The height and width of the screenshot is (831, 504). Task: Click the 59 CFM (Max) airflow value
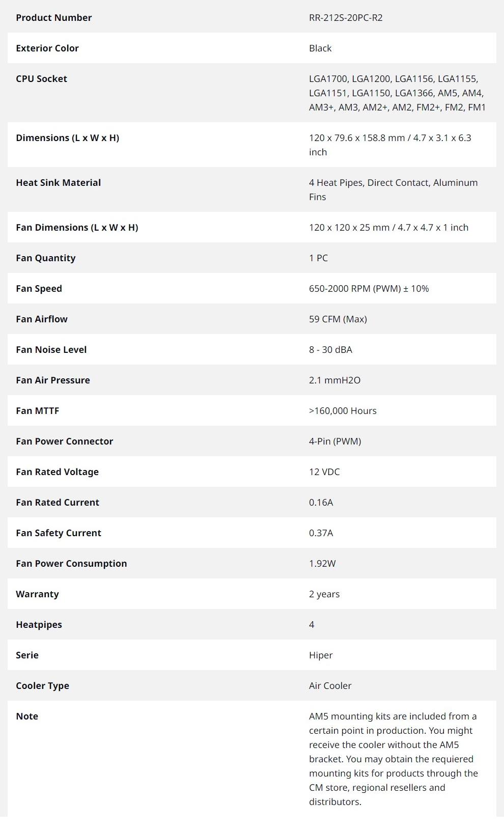coord(338,319)
